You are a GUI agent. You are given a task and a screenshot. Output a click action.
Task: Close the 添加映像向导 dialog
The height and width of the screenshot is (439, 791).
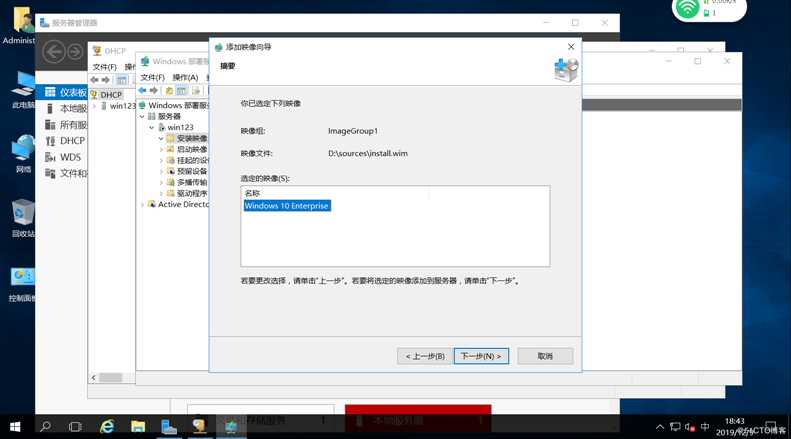point(571,46)
